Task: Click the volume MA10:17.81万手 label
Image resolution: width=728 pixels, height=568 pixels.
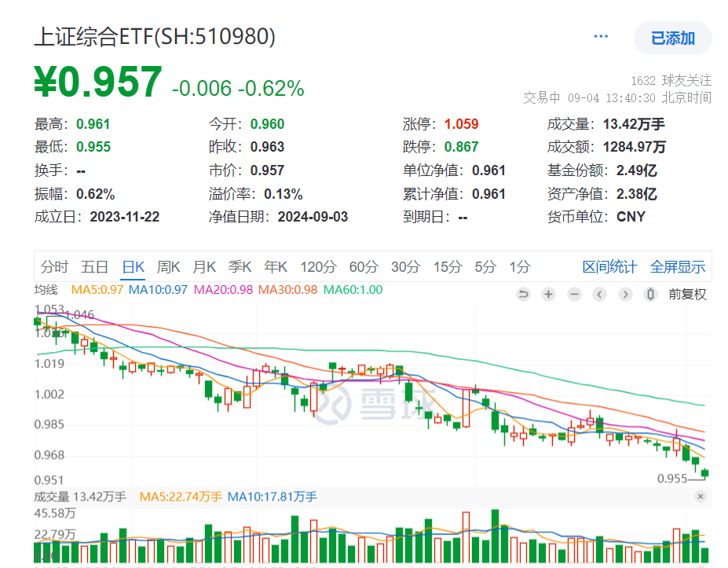Action: (272, 497)
